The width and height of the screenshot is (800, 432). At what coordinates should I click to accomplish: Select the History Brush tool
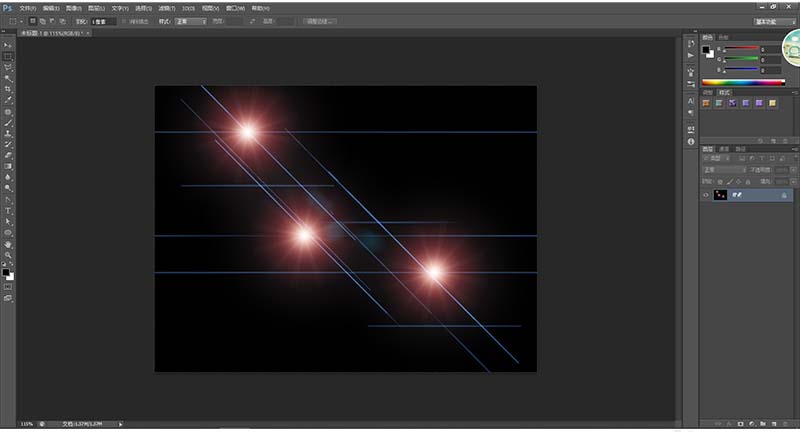[x=8, y=145]
